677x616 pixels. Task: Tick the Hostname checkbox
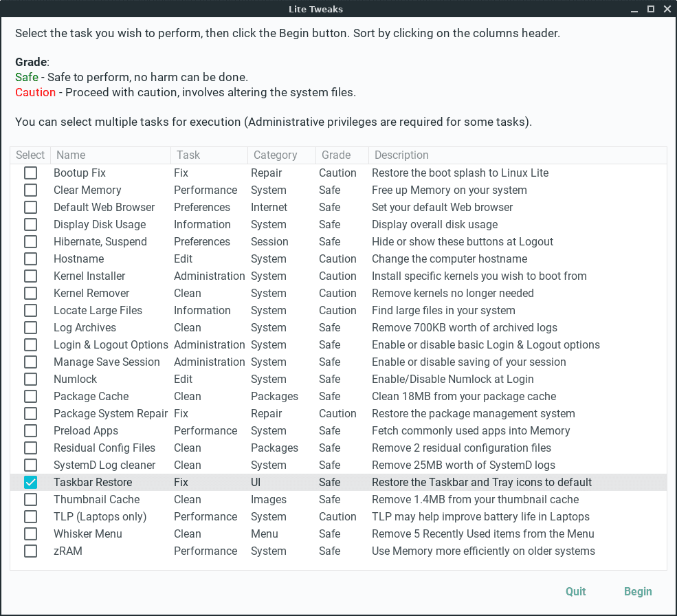pyautogui.click(x=30, y=258)
